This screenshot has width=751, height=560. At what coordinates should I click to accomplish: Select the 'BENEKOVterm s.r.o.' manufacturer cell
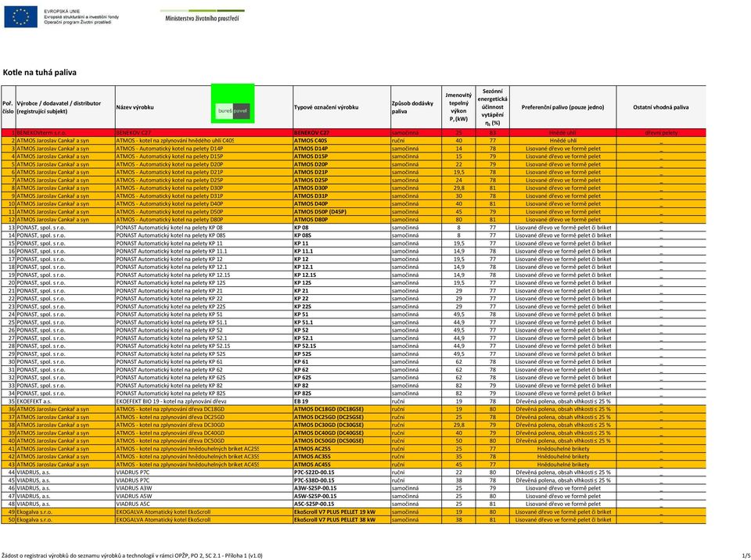(x=65, y=133)
